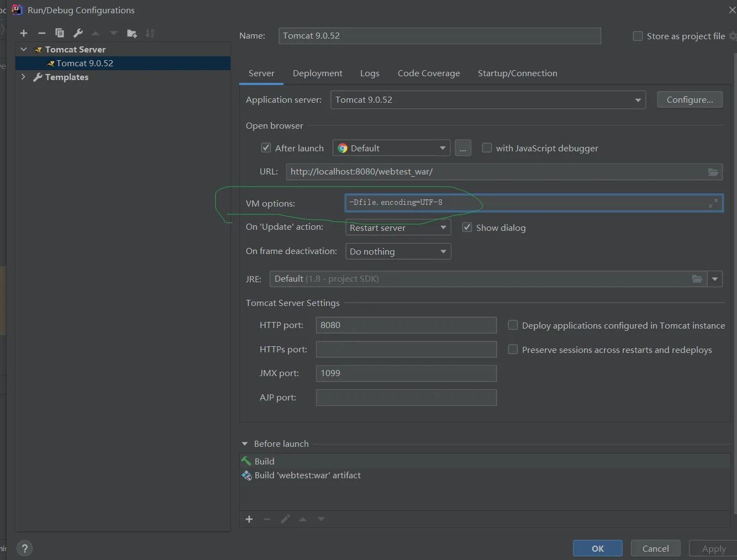Click Apply button

point(713,548)
